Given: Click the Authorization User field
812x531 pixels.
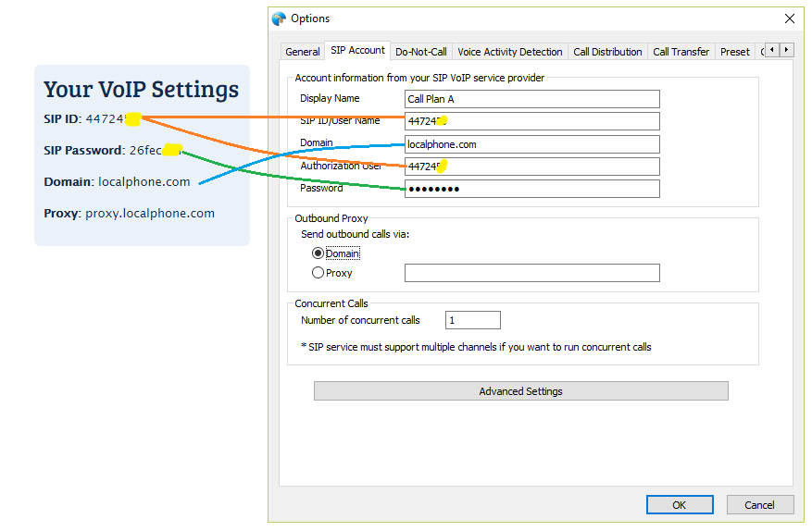Looking at the screenshot, I should (531, 167).
